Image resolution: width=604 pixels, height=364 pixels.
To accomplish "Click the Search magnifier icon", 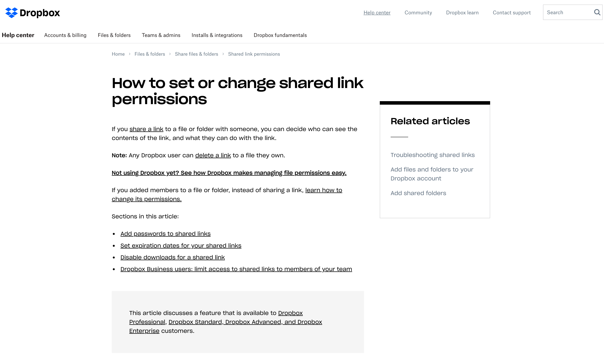I will point(597,12).
